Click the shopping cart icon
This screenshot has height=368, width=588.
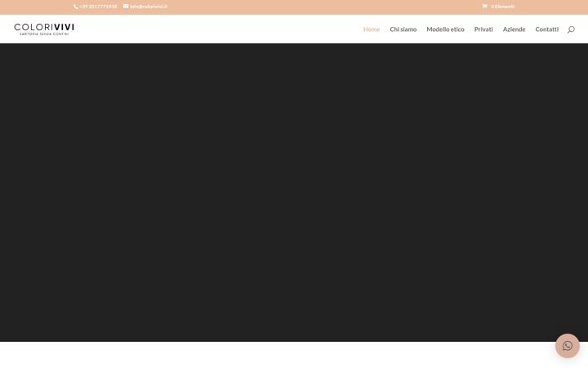pos(484,7)
